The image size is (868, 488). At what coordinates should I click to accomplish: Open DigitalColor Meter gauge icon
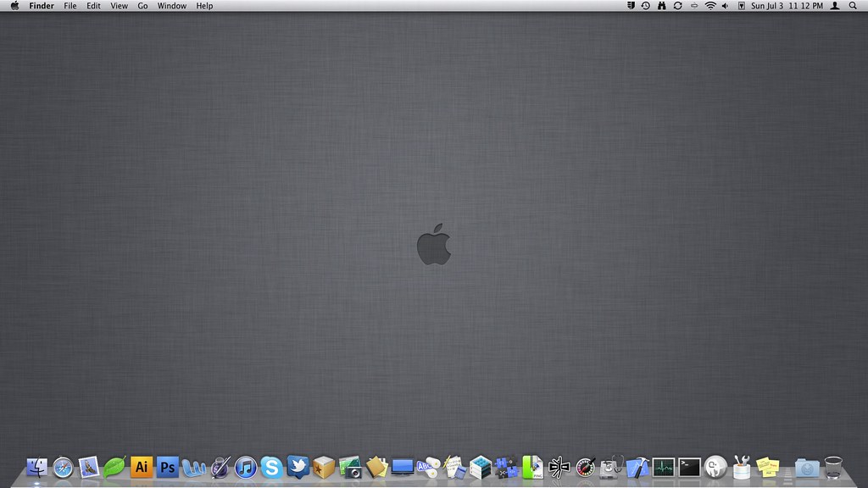pos(585,468)
